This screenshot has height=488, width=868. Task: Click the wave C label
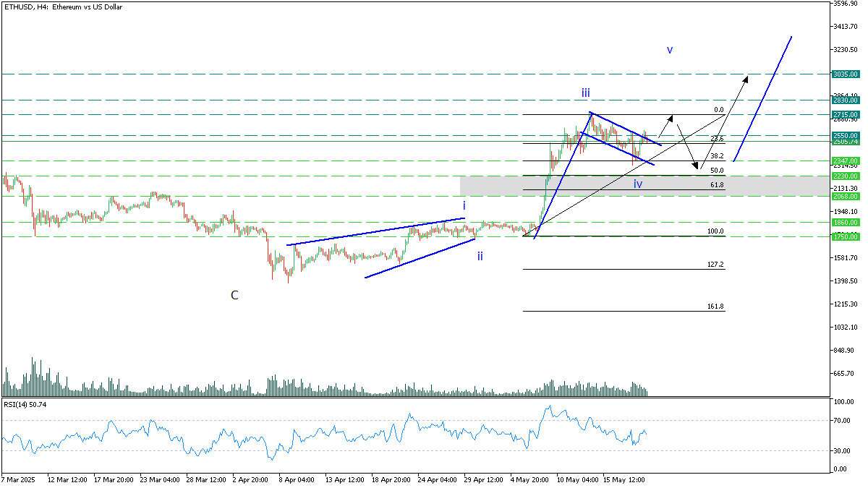tap(234, 295)
